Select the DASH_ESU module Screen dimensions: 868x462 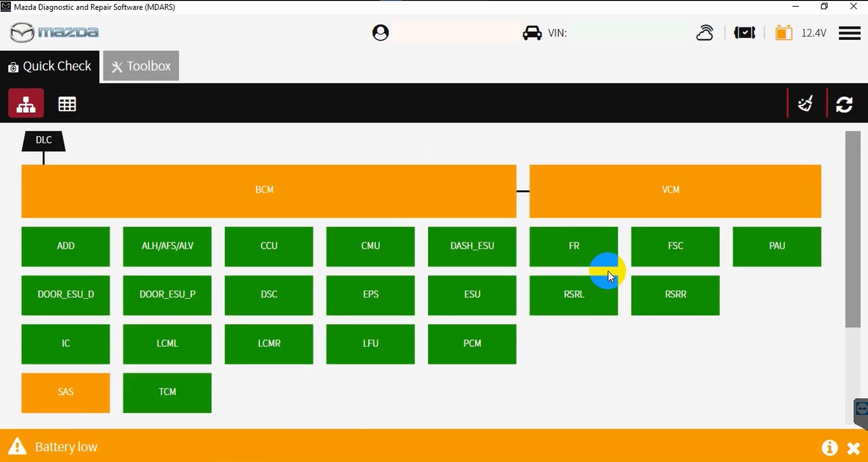pyautogui.click(x=472, y=246)
